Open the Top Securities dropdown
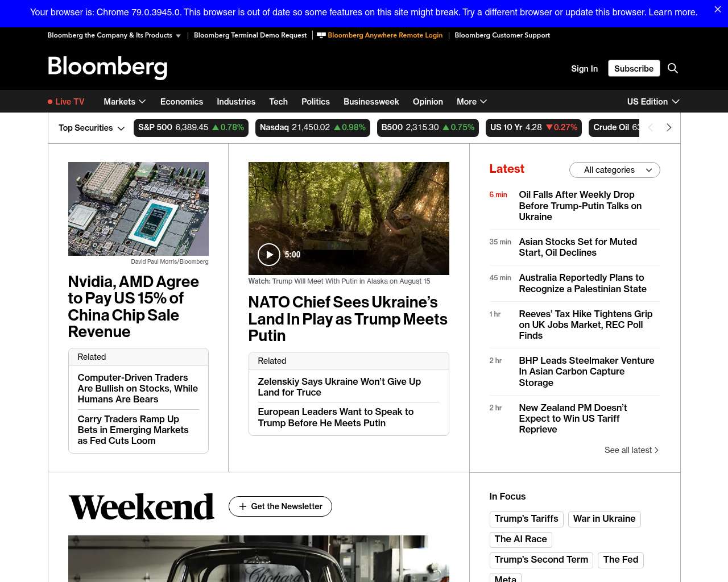 92,128
